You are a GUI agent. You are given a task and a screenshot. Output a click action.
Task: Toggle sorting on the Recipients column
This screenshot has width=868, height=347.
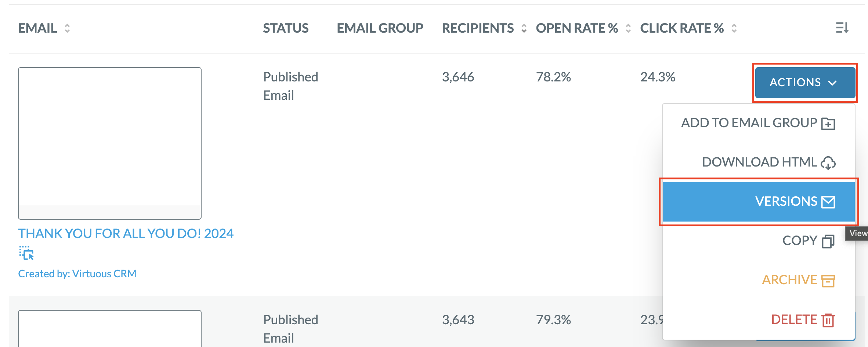(x=524, y=28)
